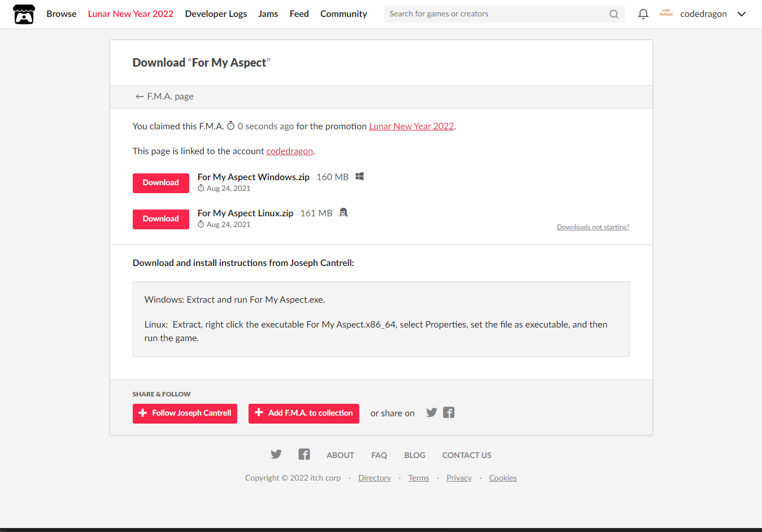The height and width of the screenshot is (532, 762).
Task: Click the clock icon beside '0 seconds ago'
Action: pos(230,126)
